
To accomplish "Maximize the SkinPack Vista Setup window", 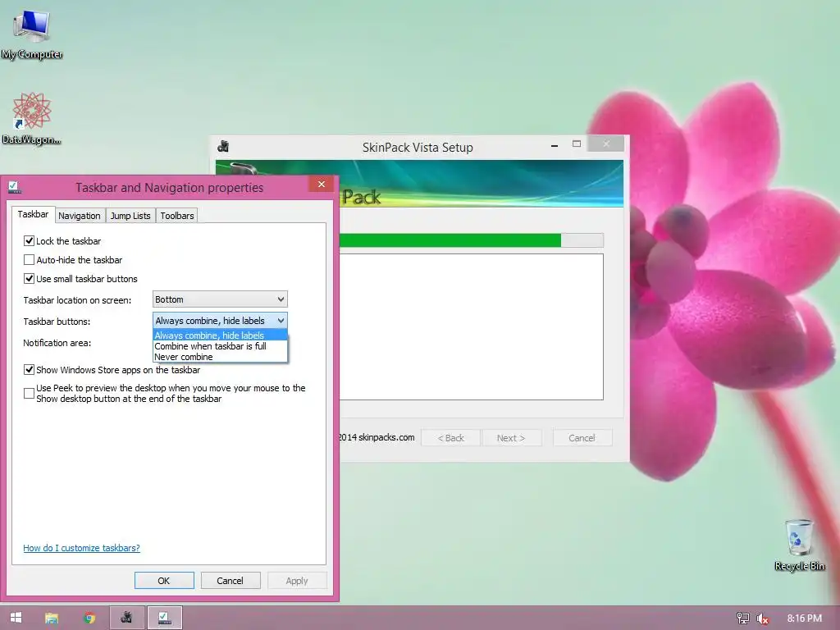I will coord(577,144).
